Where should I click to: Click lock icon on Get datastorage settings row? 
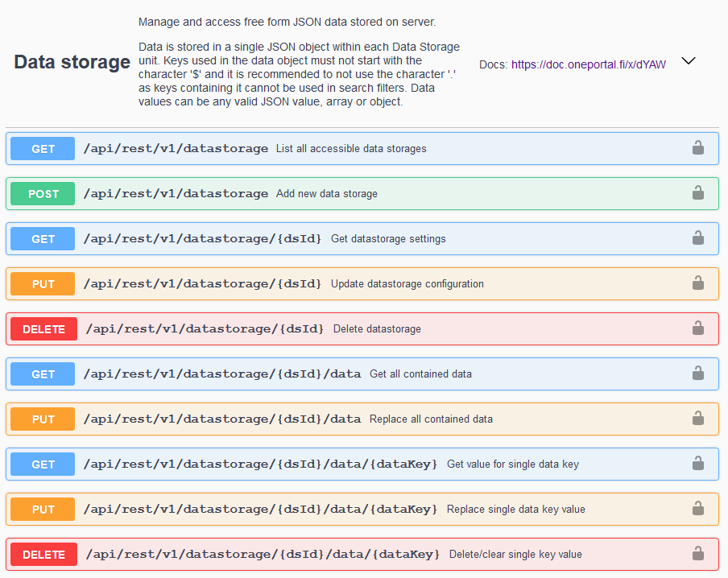click(x=697, y=238)
